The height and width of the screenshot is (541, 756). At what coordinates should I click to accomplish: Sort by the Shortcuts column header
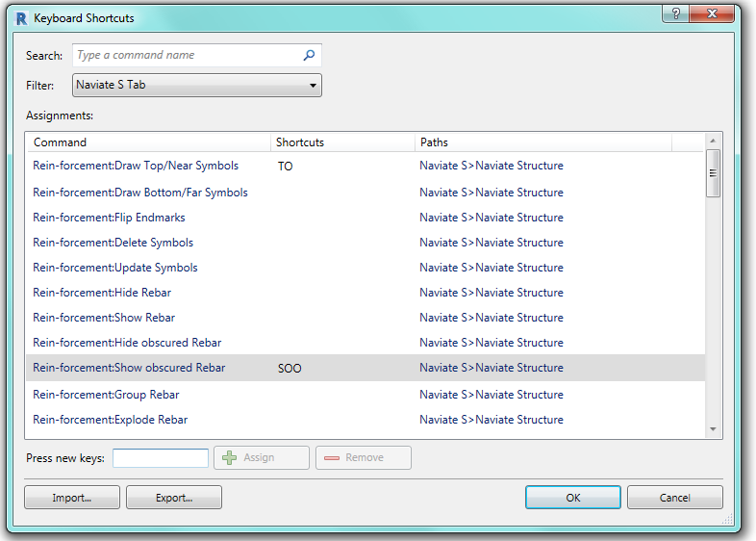[341, 142]
